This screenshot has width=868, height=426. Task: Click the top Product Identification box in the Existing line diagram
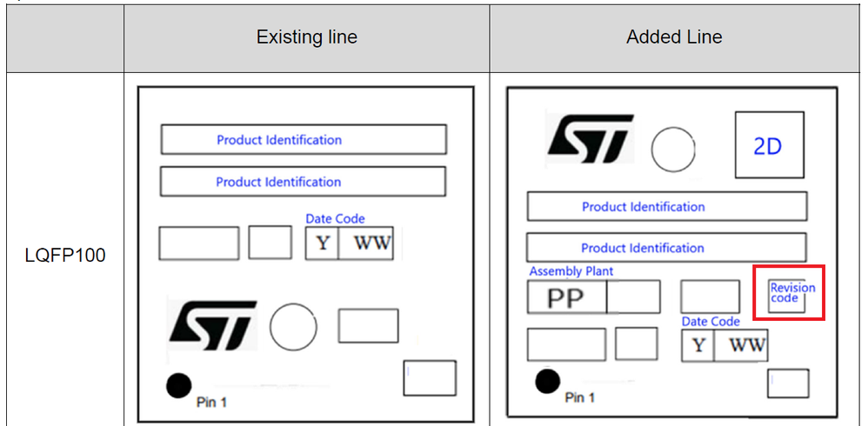coord(304,139)
